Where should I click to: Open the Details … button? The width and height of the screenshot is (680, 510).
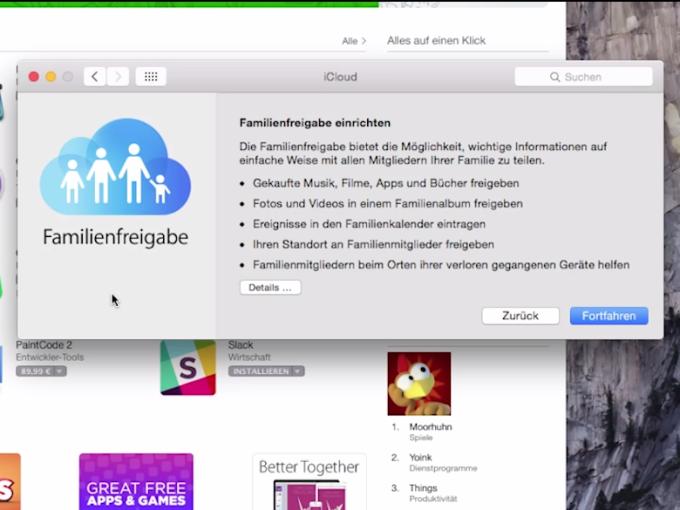click(270, 288)
